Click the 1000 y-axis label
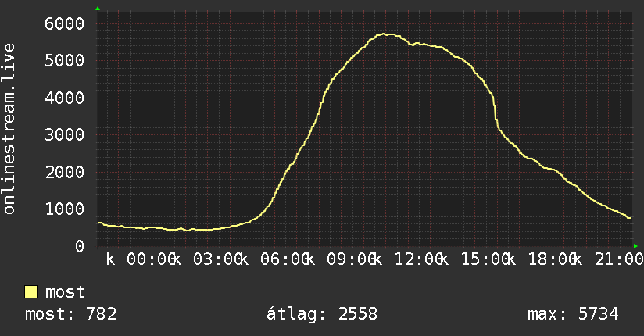Screen dimensions: 644x336 (x=65, y=209)
